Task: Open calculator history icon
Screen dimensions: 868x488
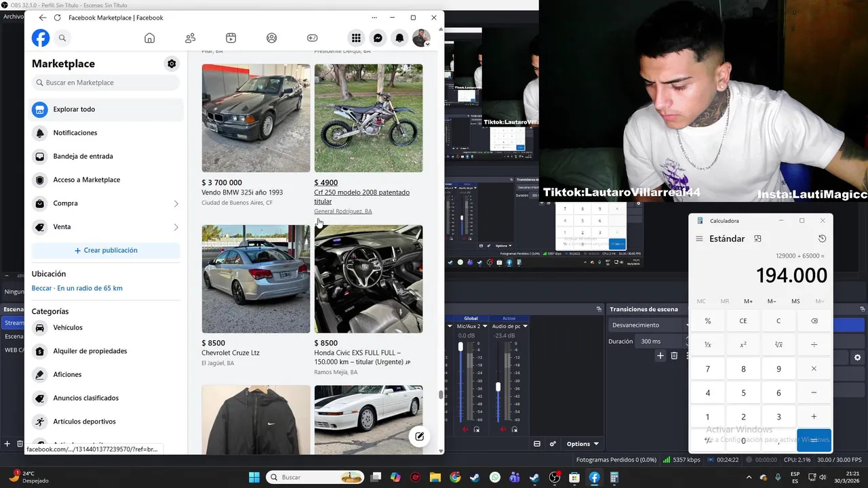Action: point(822,239)
